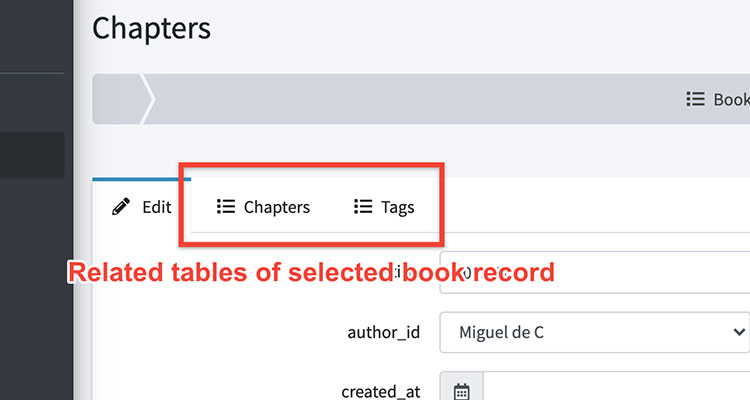Viewport: 750px width, 400px height.
Task: Click the author_id dropdown arrow
Action: (x=738, y=331)
